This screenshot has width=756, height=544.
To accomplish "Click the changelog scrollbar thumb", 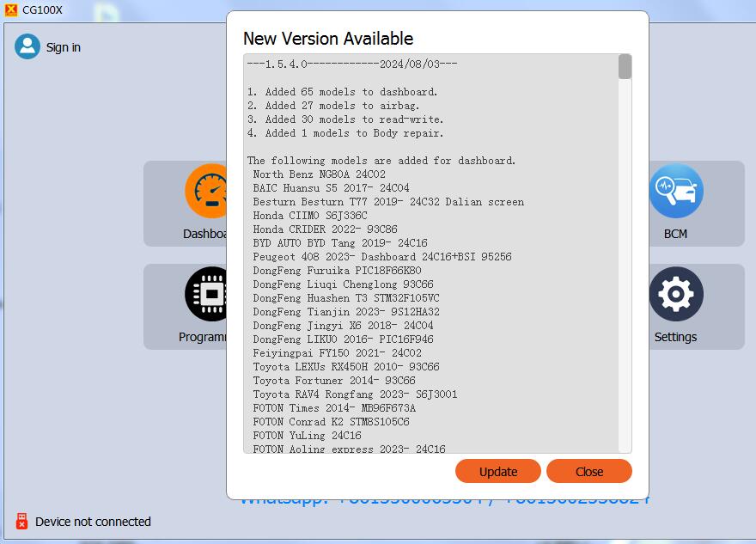I will tap(625, 67).
